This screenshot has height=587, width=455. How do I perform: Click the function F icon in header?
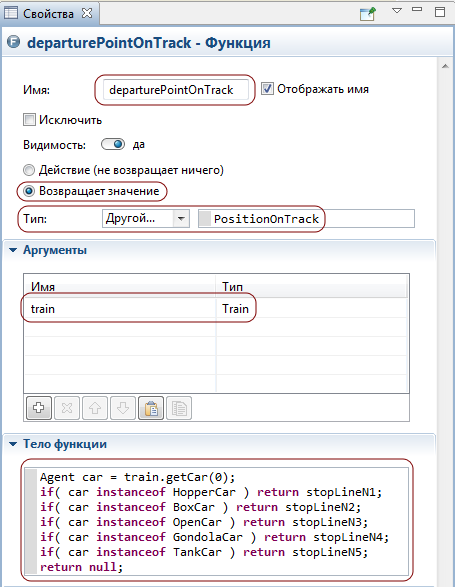coord(14,42)
